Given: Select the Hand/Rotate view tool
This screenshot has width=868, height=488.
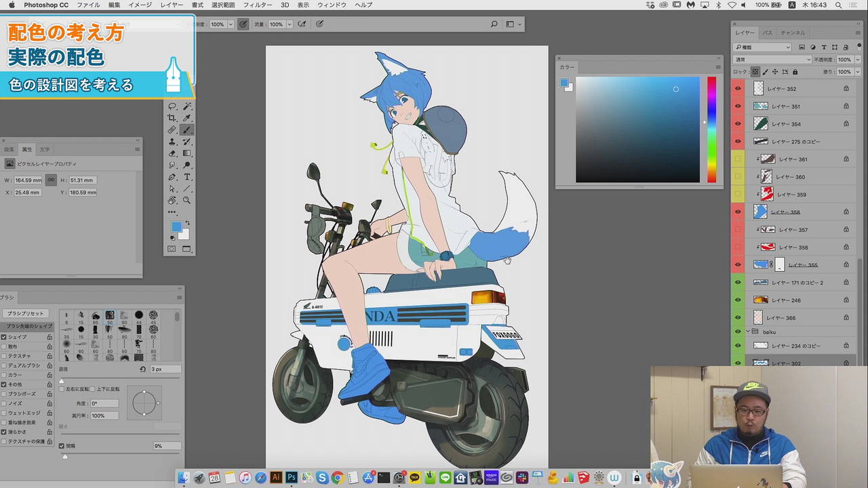Looking at the screenshot, I should click(x=172, y=201).
